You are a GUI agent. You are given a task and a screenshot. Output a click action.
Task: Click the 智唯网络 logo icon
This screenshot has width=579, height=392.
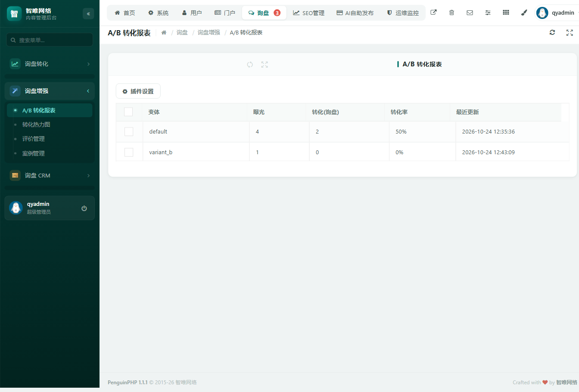pyautogui.click(x=14, y=14)
